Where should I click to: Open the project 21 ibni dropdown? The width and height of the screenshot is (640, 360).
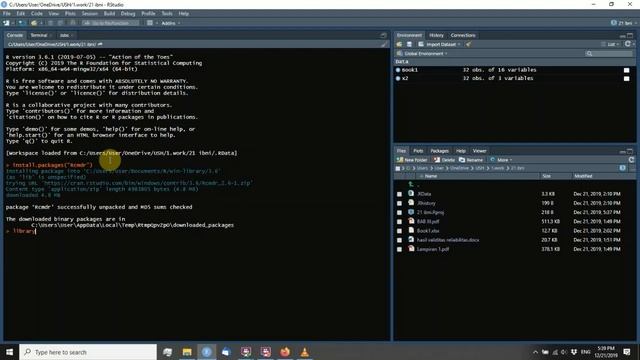(x=622, y=23)
